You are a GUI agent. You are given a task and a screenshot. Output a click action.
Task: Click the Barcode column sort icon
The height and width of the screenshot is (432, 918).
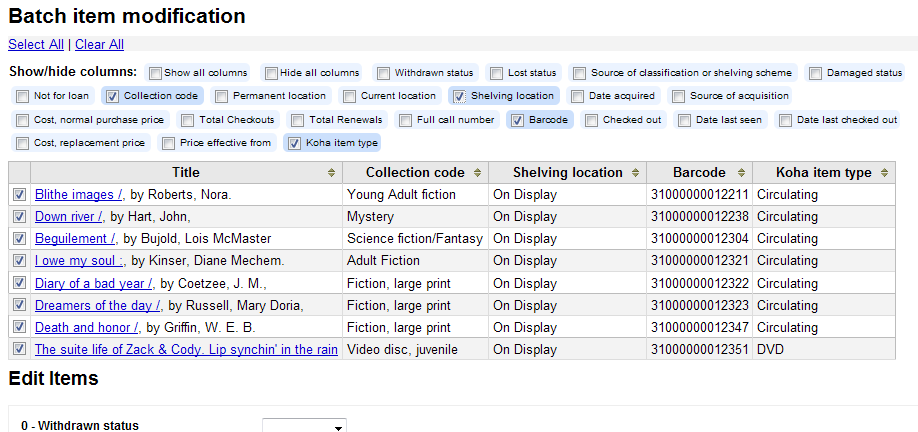point(740,173)
